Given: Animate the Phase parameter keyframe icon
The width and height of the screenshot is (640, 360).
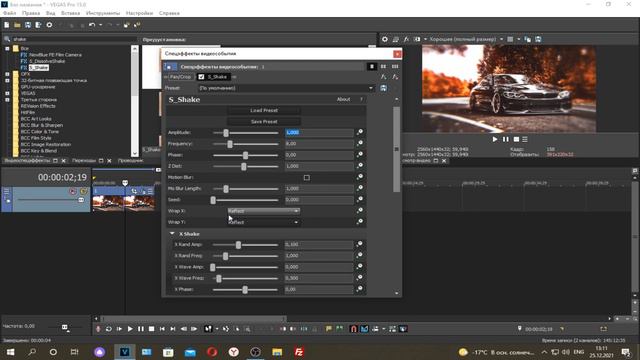Looking at the screenshot, I should coord(360,155).
